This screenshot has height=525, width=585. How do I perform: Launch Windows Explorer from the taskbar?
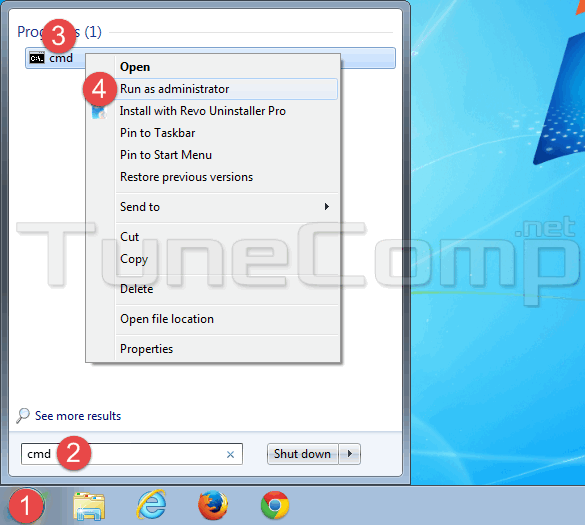pos(89,506)
